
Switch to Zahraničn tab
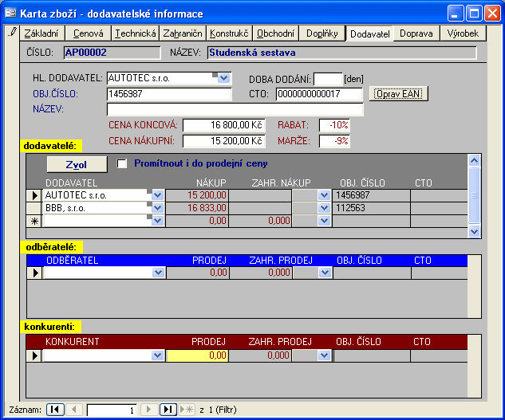pos(183,33)
